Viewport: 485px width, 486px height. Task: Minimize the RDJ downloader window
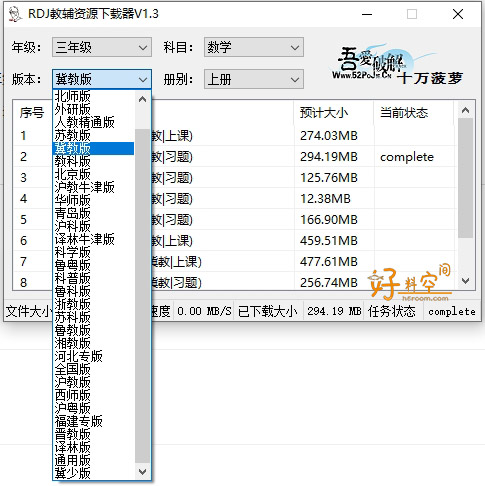tap(367, 14)
